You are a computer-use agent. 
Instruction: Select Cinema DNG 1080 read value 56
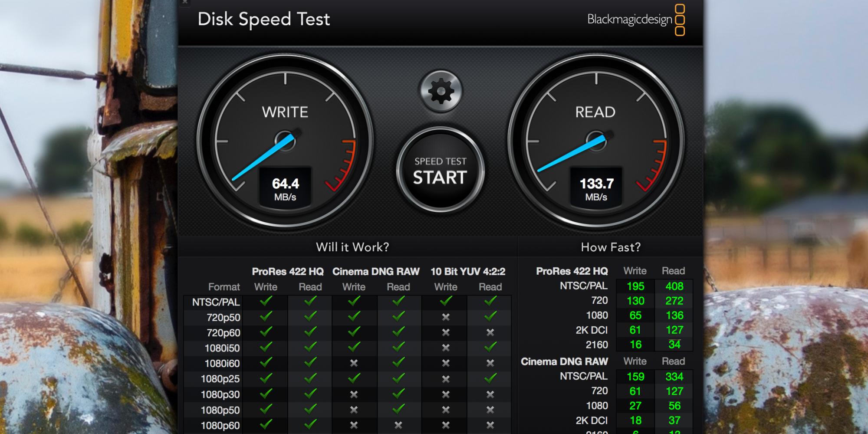point(674,406)
